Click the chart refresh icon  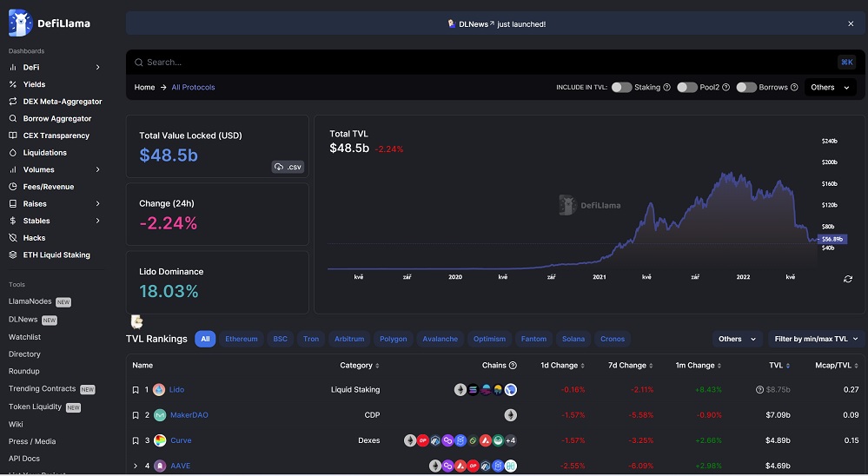pos(848,279)
